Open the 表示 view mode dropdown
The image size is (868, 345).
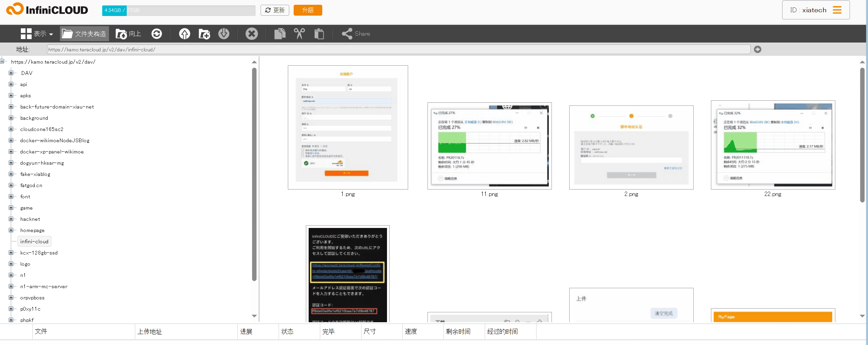(x=37, y=34)
